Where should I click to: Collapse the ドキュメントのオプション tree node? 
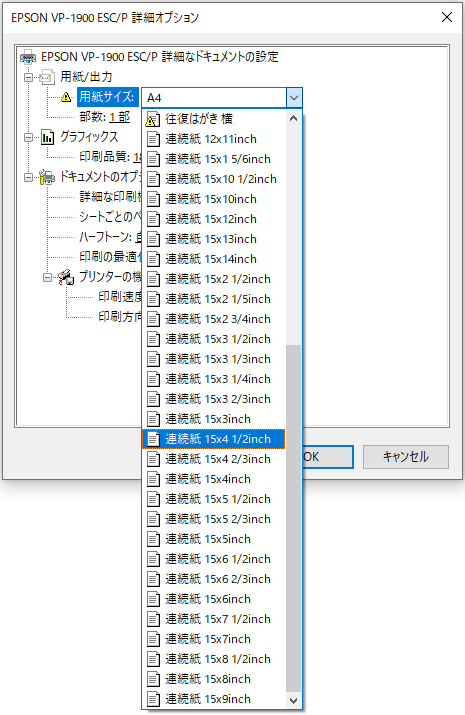(x=28, y=177)
